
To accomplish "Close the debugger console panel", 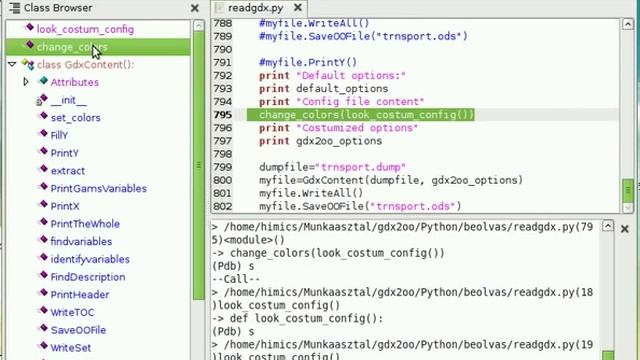I will coord(624,229).
